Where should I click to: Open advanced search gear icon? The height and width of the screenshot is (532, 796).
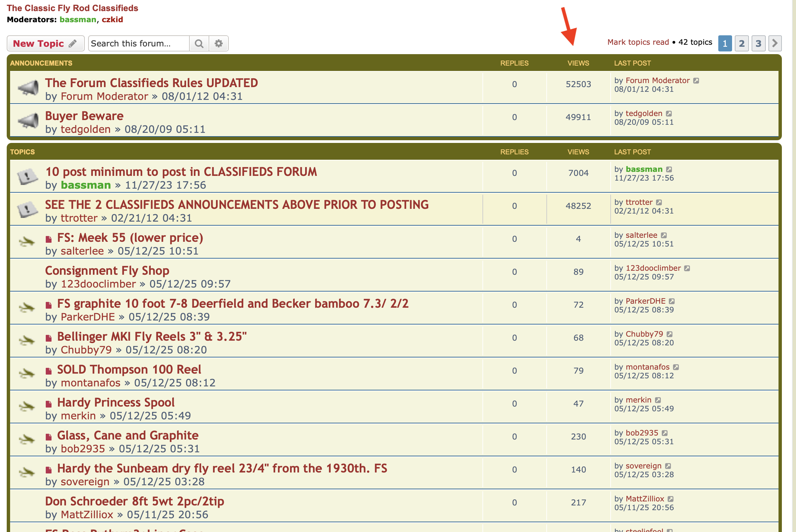(219, 43)
